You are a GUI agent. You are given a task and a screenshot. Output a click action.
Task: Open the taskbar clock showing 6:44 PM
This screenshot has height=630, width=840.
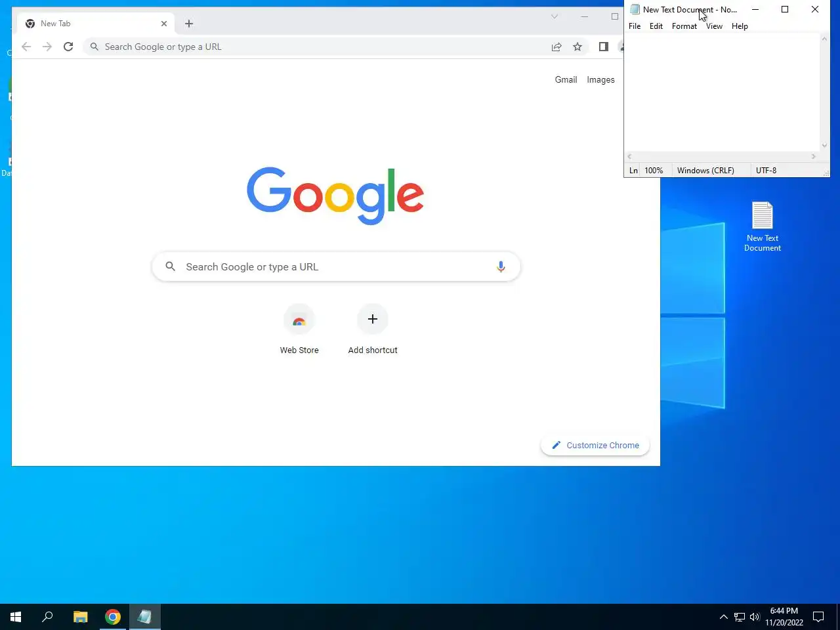[x=784, y=617]
